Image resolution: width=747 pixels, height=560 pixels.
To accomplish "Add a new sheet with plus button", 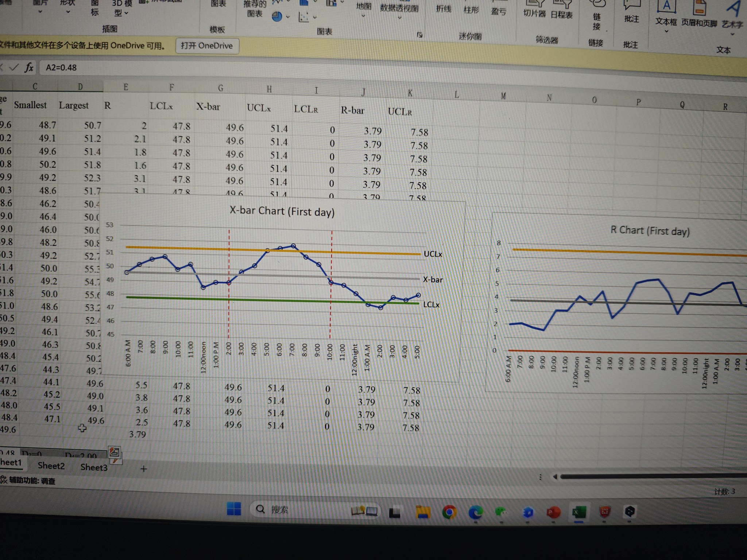I will (x=144, y=469).
